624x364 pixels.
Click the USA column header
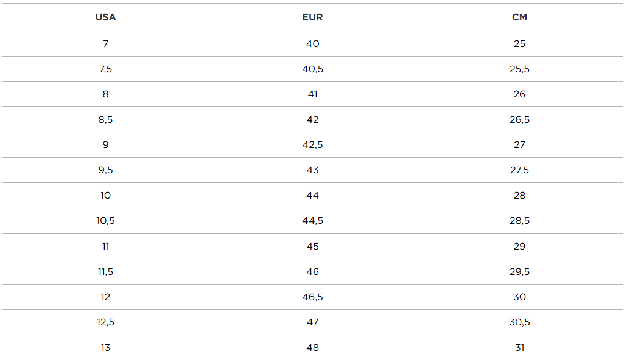105,17
